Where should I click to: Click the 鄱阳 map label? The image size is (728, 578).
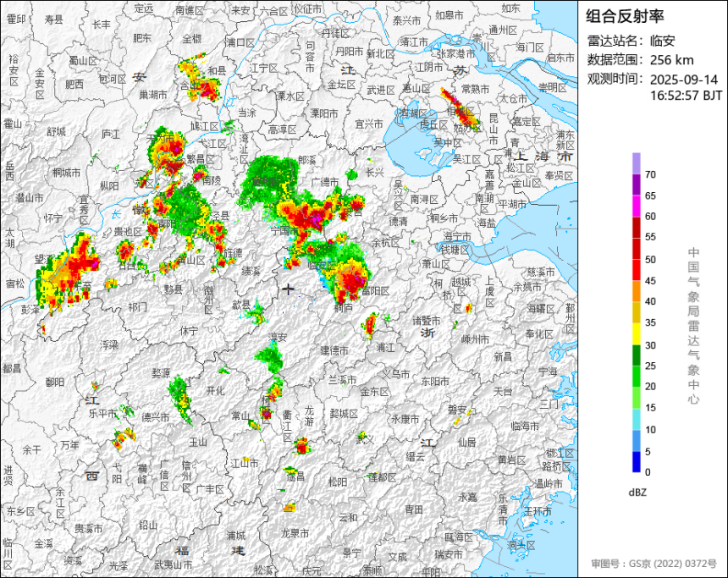pyautogui.click(x=55, y=382)
